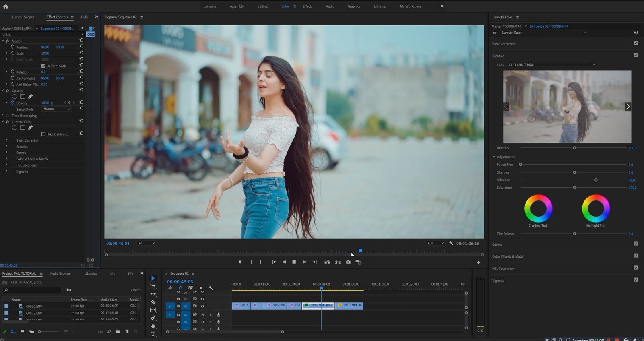Toggle Snap in Timeline magnet icon
The width and height of the screenshot is (644, 341).
click(180, 288)
